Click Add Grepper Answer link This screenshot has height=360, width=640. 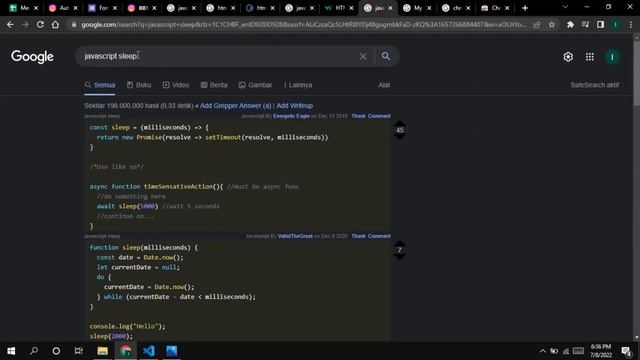click(x=236, y=106)
